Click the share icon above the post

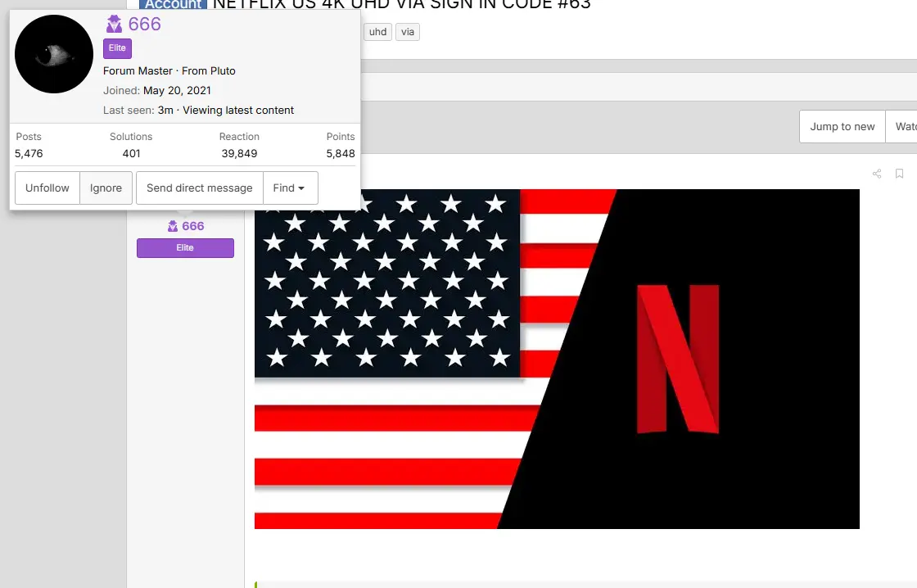click(877, 174)
